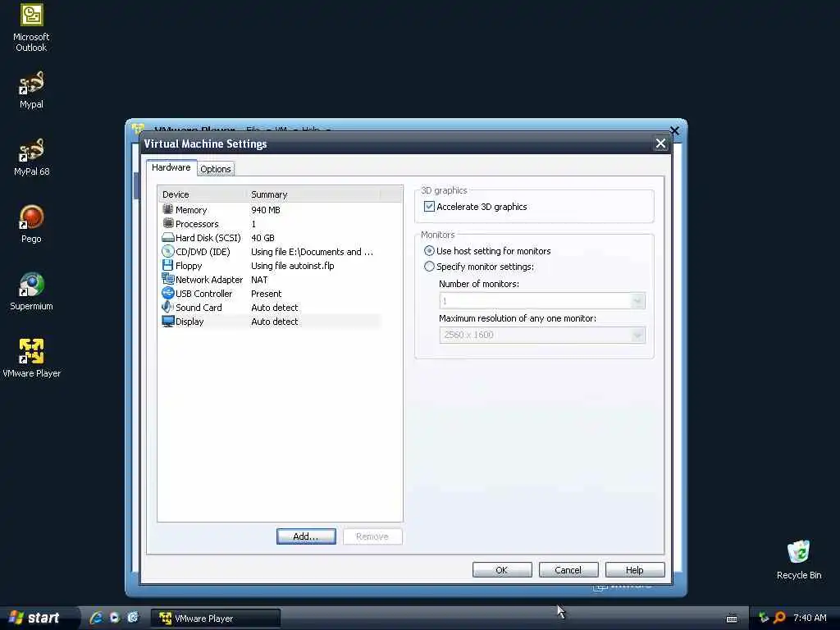Select Specify monitor settings radio button
This screenshot has height=630, width=840.
click(429, 267)
